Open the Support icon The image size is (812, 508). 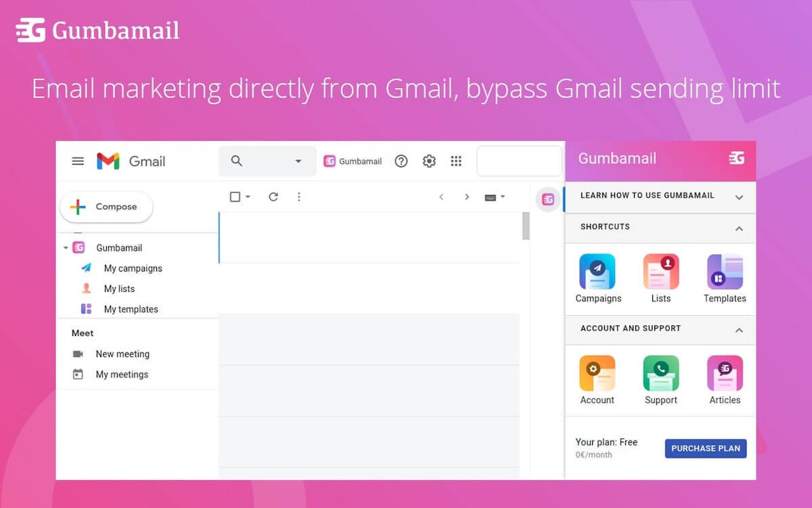[x=660, y=373]
